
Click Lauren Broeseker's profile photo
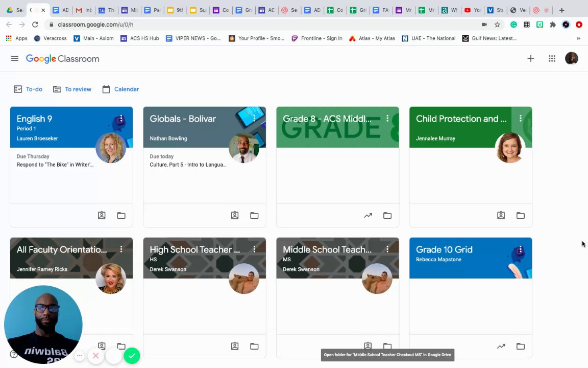111,148
